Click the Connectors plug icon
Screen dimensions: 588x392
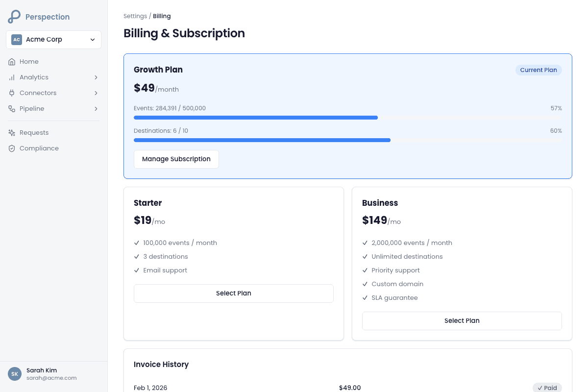12,93
